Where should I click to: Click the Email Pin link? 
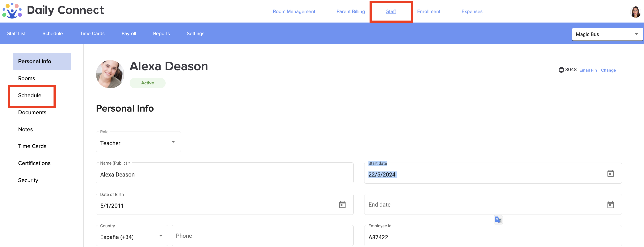[x=588, y=70]
